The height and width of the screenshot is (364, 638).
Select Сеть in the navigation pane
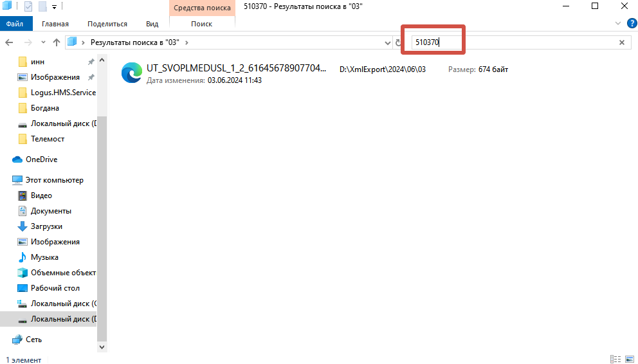(33, 340)
